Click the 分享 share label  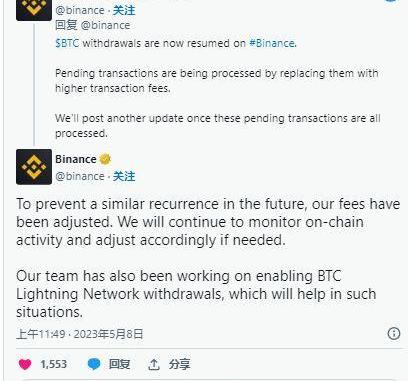179,364
